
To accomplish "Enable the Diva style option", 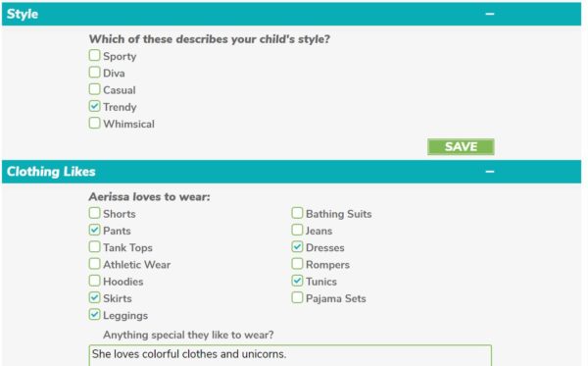I will (94, 72).
